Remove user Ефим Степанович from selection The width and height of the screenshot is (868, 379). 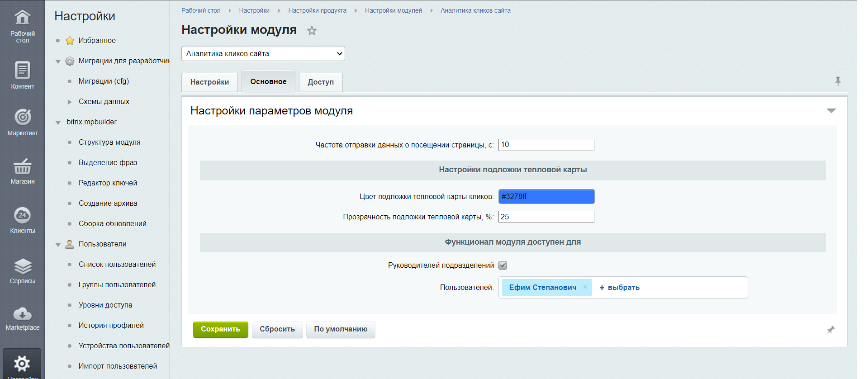tap(585, 287)
